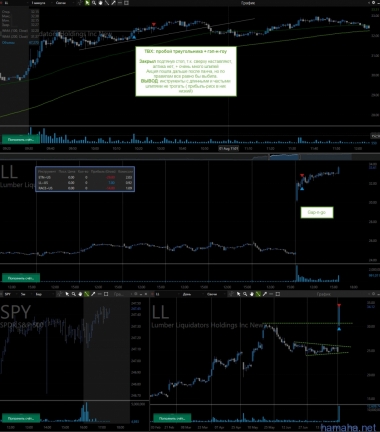The width and height of the screenshot is (380, 432).
Task: Select the pointer tool in the daily LL chart toolbar
Action: click(238, 294)
